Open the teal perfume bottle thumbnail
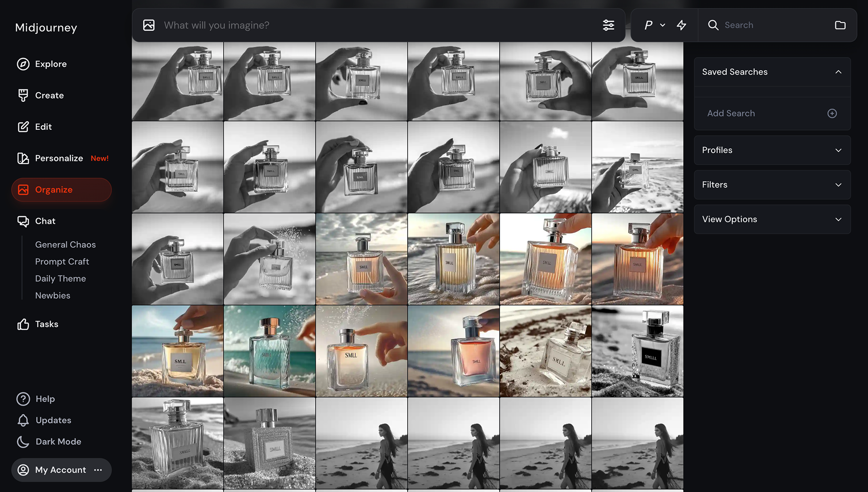868x492 pixels. pyautogui.click(x=269, y=351)
